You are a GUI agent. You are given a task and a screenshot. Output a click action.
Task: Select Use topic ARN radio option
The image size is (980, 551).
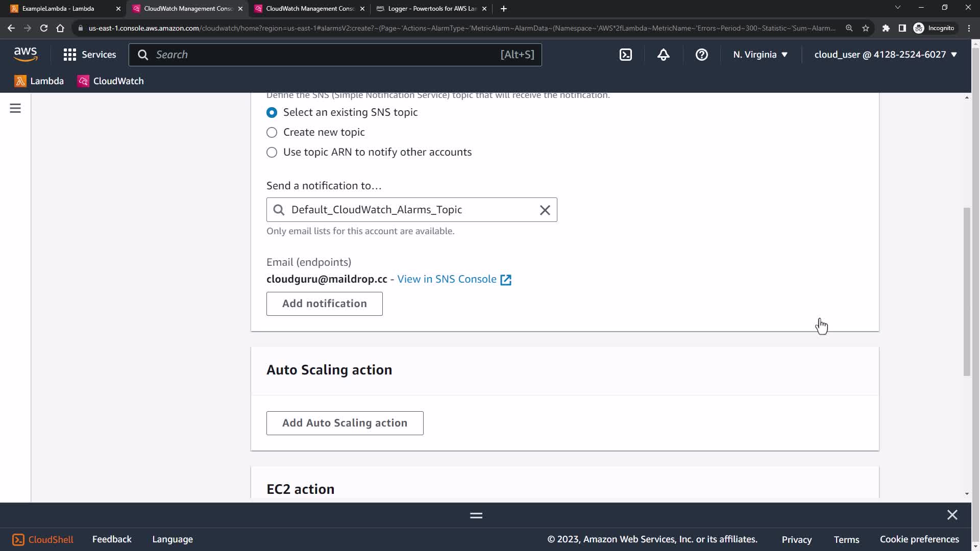(272, 152)
